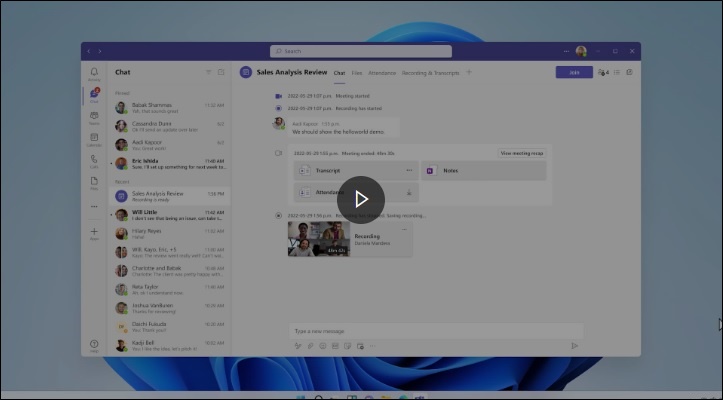The width and height of the screenshot is (723, 400).
Task: Open chat with Cassandra Dunn
Action: (x=169, y=126)
